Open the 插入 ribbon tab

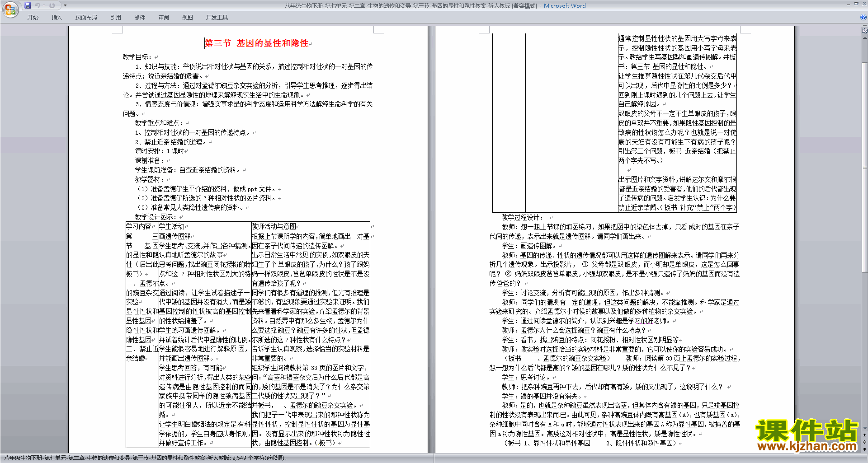(57, 18)
